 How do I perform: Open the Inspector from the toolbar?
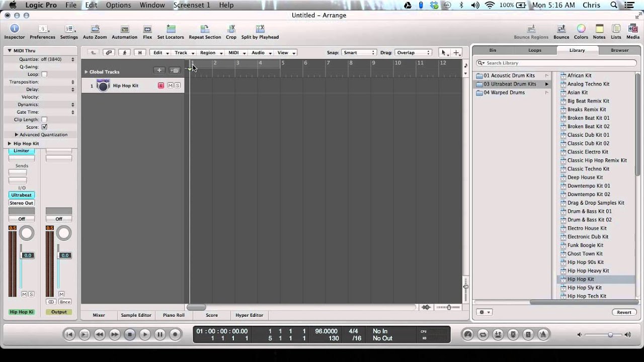14,29
